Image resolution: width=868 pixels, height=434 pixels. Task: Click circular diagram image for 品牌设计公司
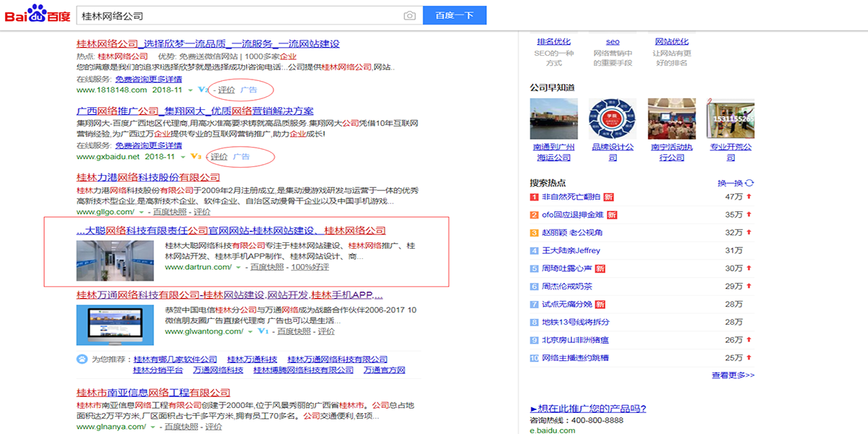coord(613,118)
